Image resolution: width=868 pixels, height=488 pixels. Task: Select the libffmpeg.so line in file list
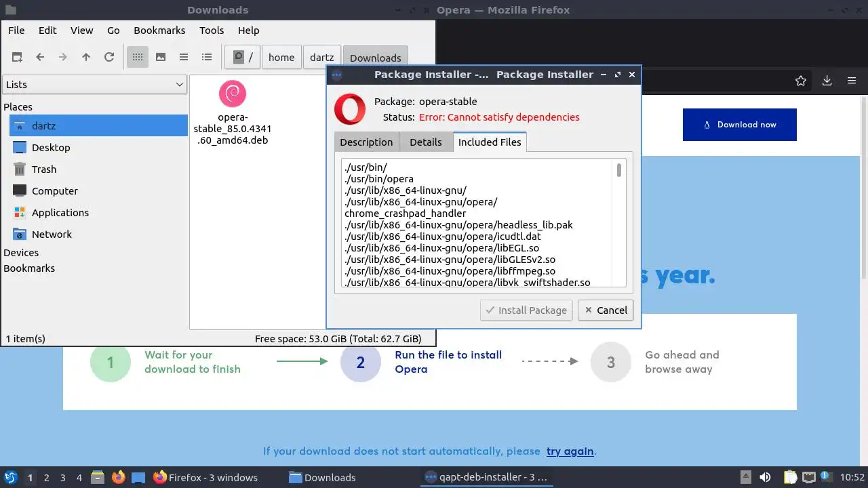pos(450,271)
